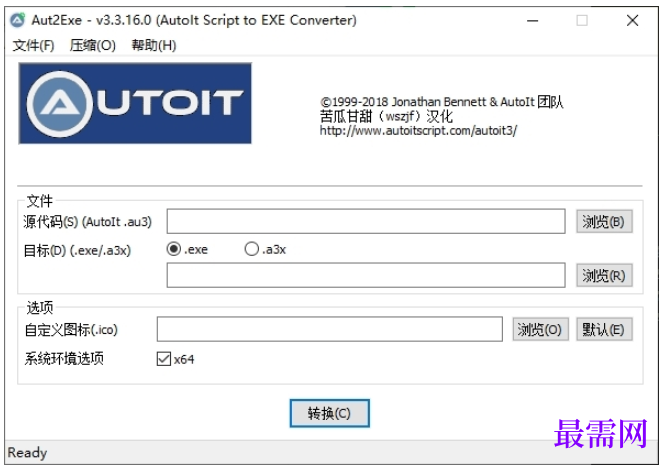Click the Aut2Exe title bar app icon
The image size is (666, 465).
pos(17,20)
